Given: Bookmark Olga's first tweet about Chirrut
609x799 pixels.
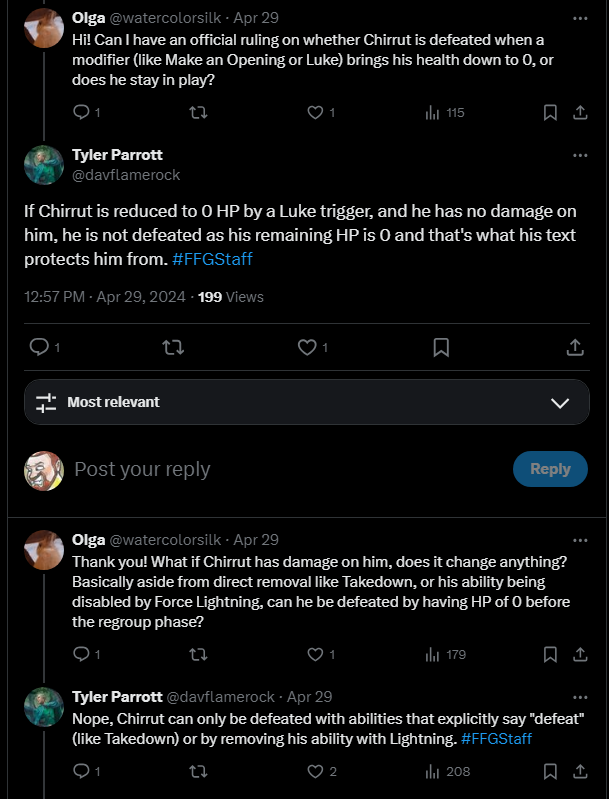Looking at the screenshot, I should point(550,113).
